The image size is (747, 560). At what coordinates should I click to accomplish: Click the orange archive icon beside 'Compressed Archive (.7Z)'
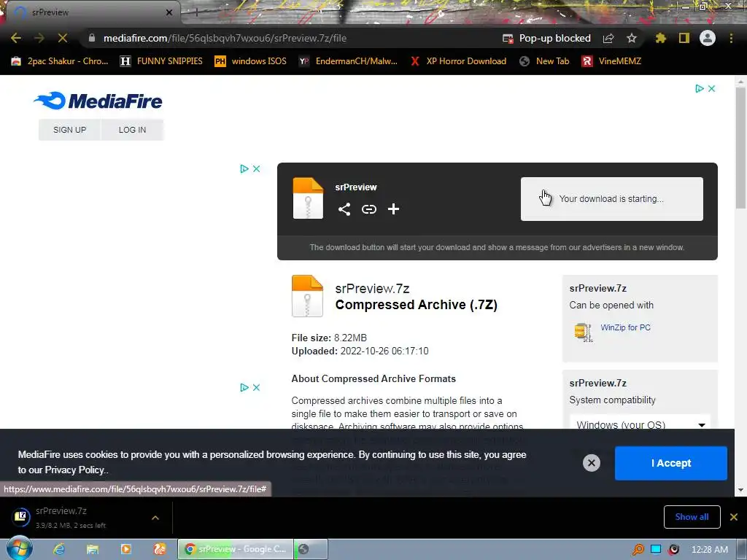pyautogui.click(x=307, y=296)
